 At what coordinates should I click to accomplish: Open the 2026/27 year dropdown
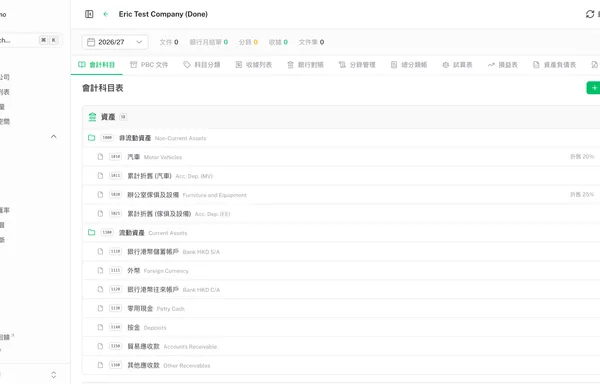coord(115,42)
